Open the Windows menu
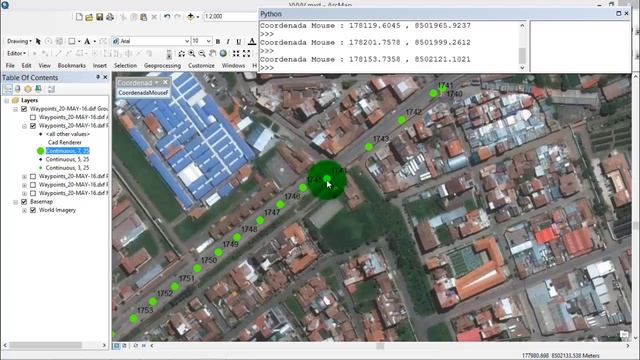Image resolution: width=640 pixels, height=360 pixels. pyautogui.click(x=233, y=65)
